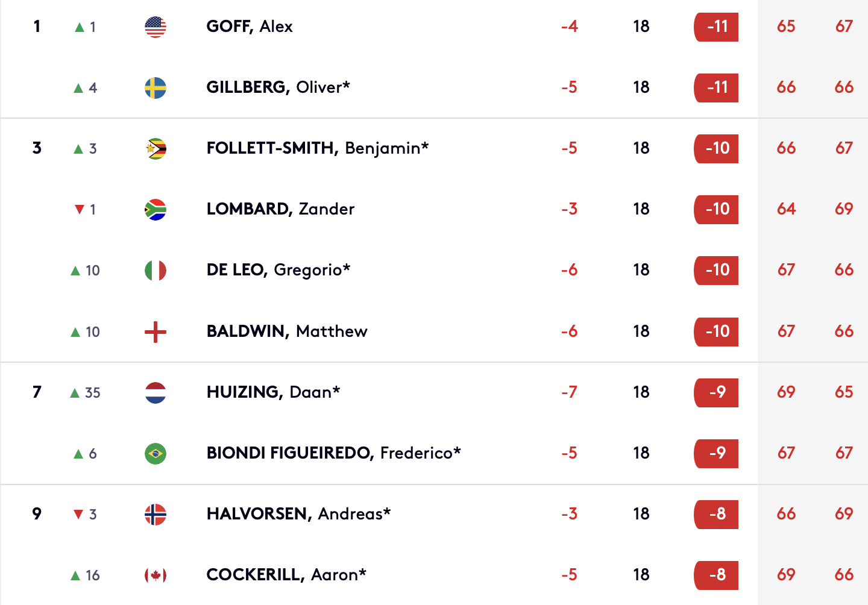Image resolution: width=868 pixels, height=605 pixels.
Task: Click the USA flag beside Alex Goff
Action: pos(156,27)
